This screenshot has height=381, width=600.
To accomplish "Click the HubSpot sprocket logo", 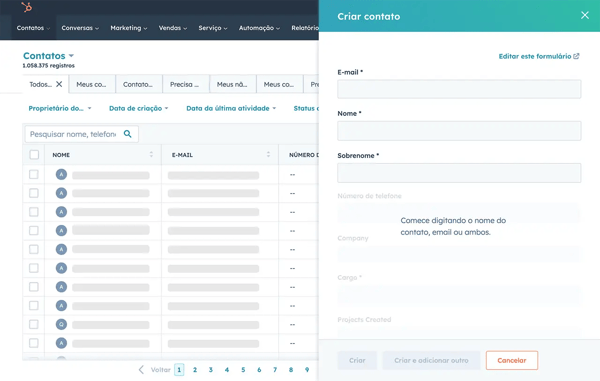I will (x=27, y=7).
